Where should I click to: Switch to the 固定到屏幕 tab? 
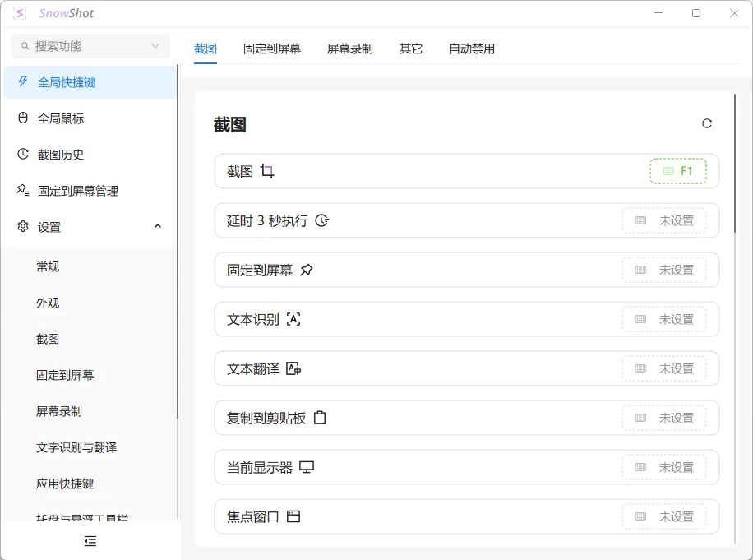(x=272, y=49)
